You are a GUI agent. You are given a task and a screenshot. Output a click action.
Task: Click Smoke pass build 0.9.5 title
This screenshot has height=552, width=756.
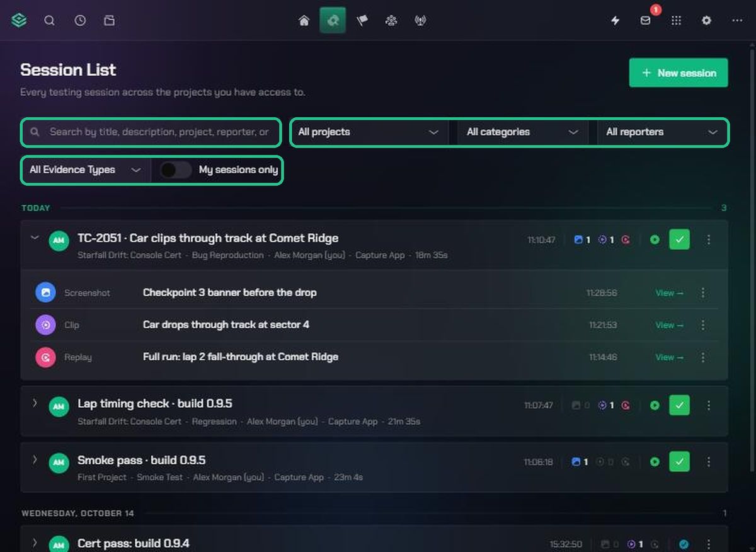pos(142,460)
